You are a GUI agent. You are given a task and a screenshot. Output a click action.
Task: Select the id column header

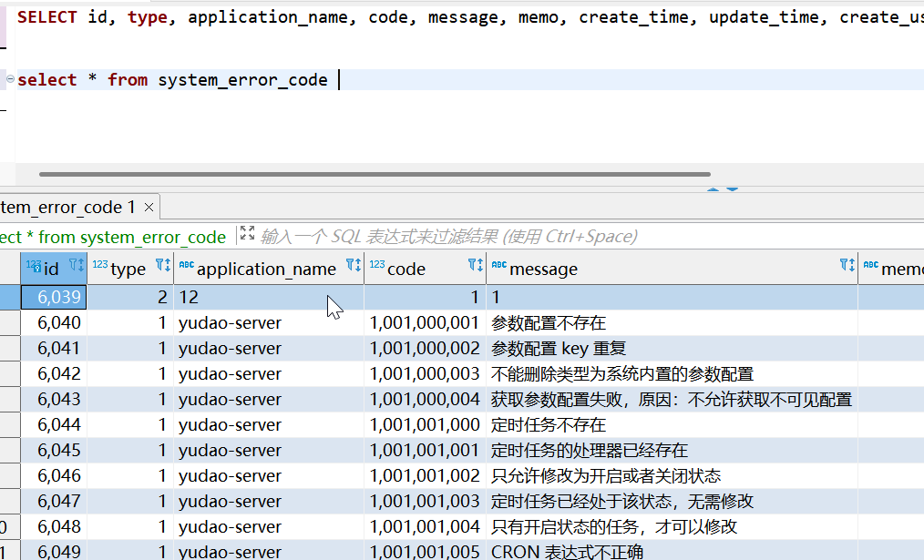coord(51,269)
